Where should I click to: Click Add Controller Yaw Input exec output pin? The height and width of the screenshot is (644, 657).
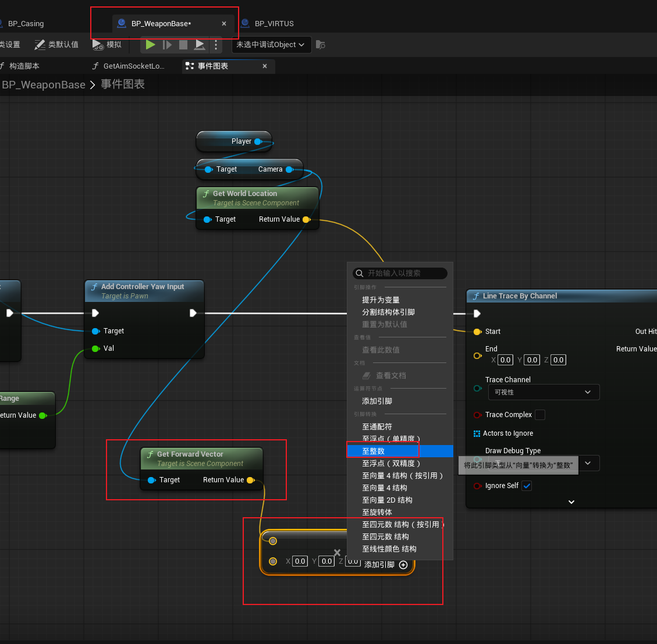[193, 313]
